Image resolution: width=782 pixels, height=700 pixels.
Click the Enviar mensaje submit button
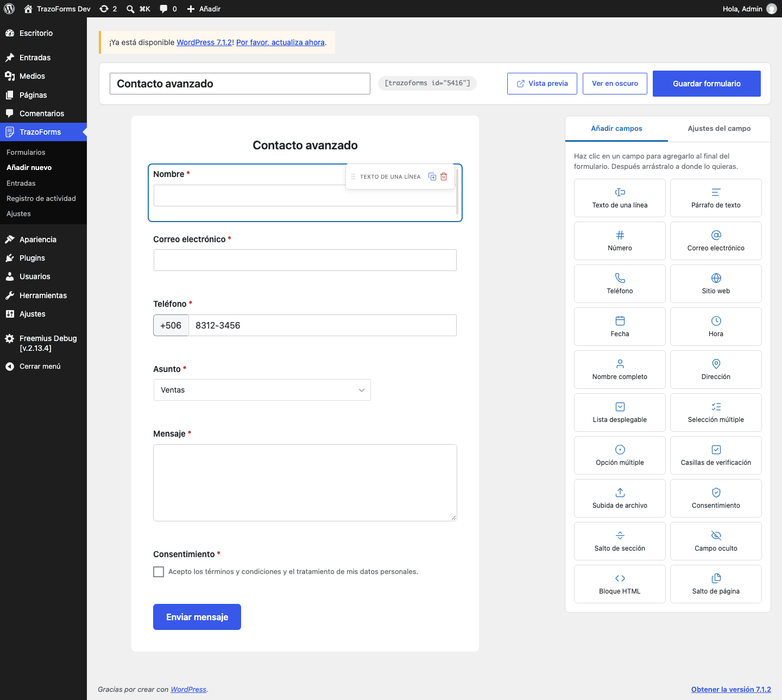197,617
